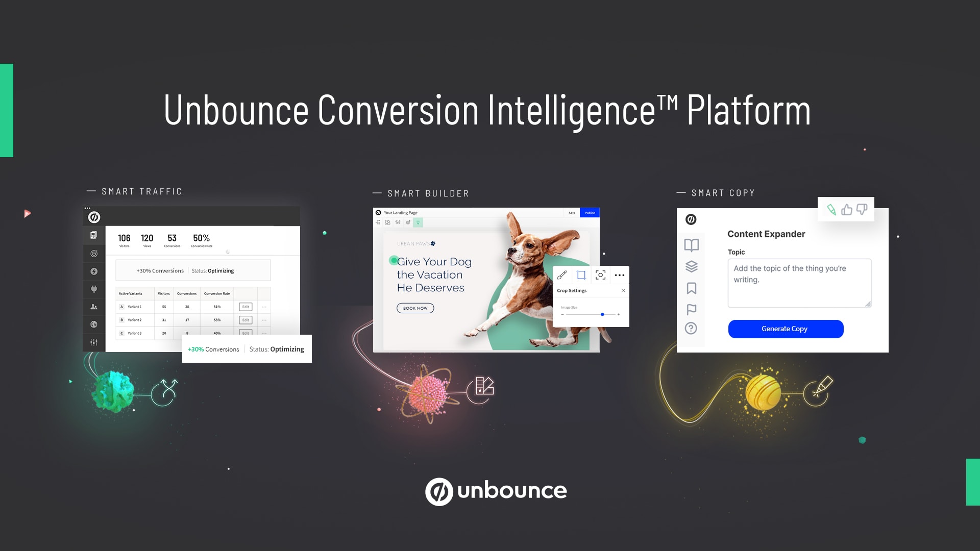Drag the Image Size slider in Crop Settings
The height and width of the screenshot is (551, 980).
point(602,314)
